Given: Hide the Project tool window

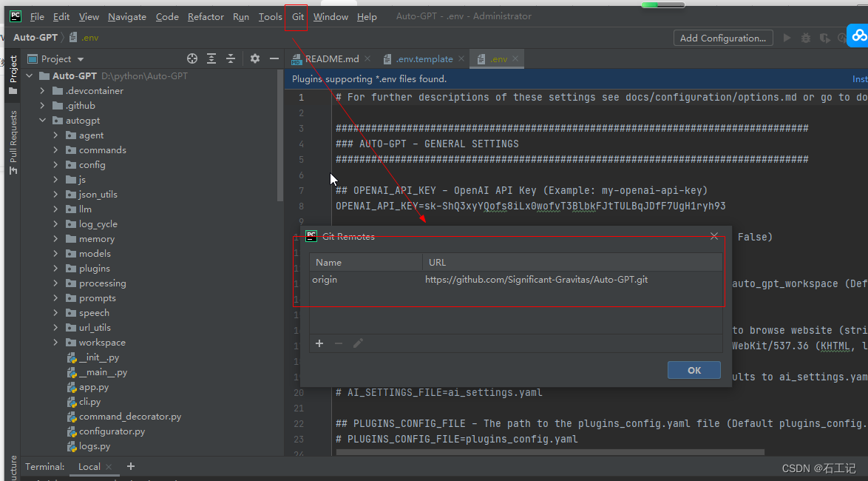Looking at the screenshot, I should tap(274, 58).
